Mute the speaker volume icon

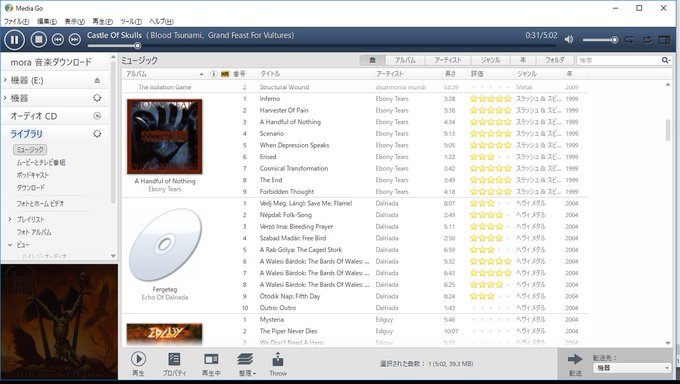click(569, 39)
